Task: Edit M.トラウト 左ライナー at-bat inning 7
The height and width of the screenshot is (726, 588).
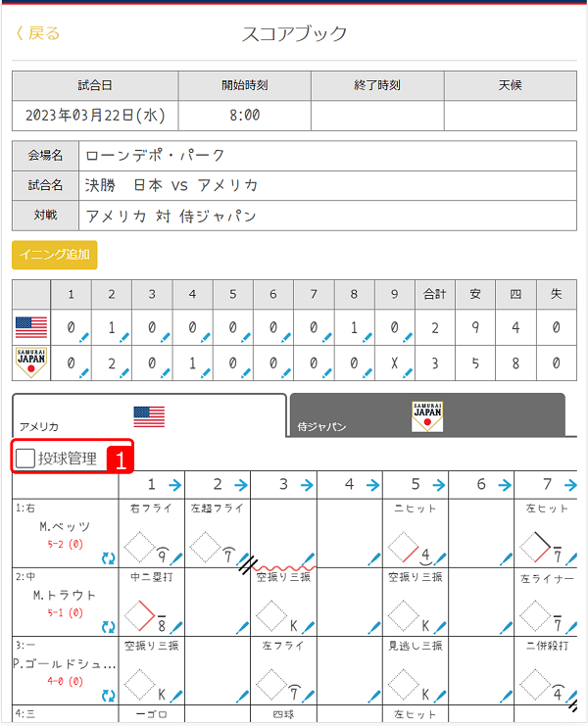Action: [x=571, y=628]
